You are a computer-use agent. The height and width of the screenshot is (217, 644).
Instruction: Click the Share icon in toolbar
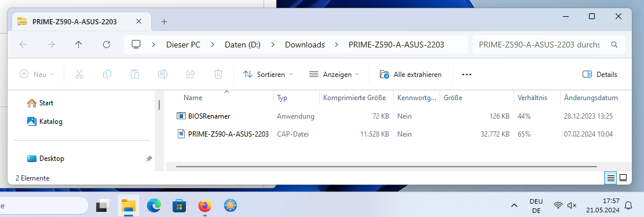pos(191,74)
